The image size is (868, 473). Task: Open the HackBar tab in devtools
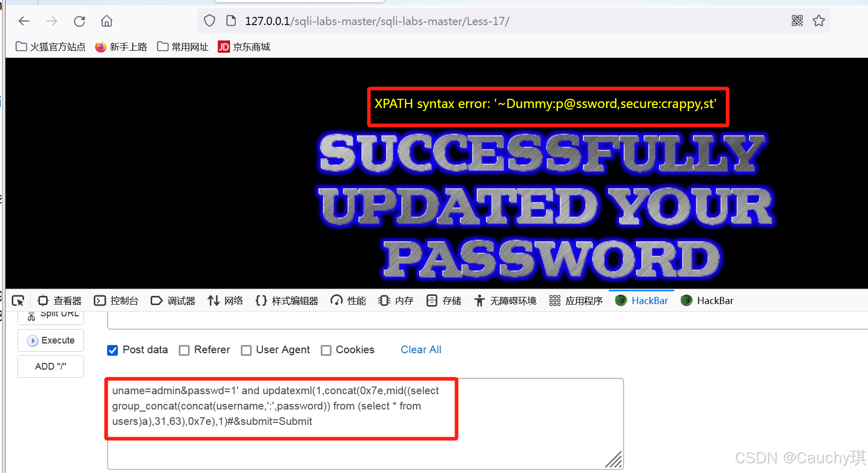tap(642, 300)
